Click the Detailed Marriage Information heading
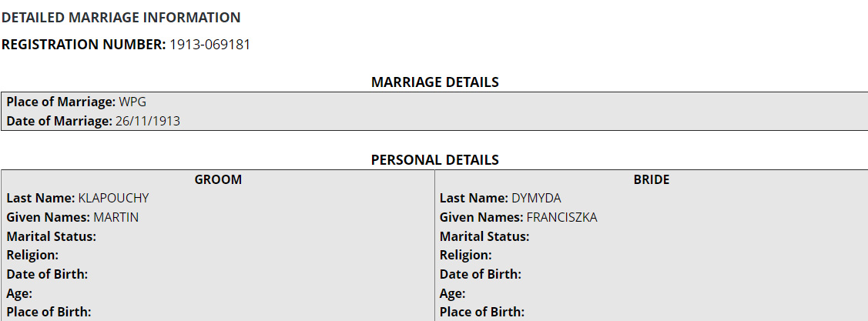868x321 pixels. pos(121,18)
